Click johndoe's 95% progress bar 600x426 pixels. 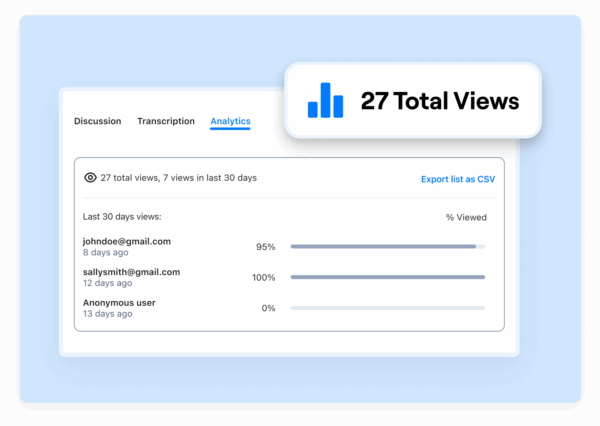tap(387, 246)
